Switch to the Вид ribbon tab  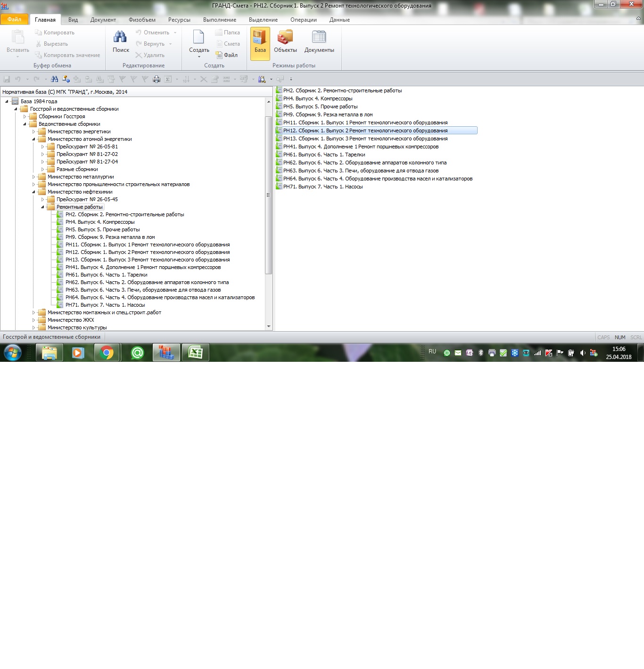click(x=73, y=20)
